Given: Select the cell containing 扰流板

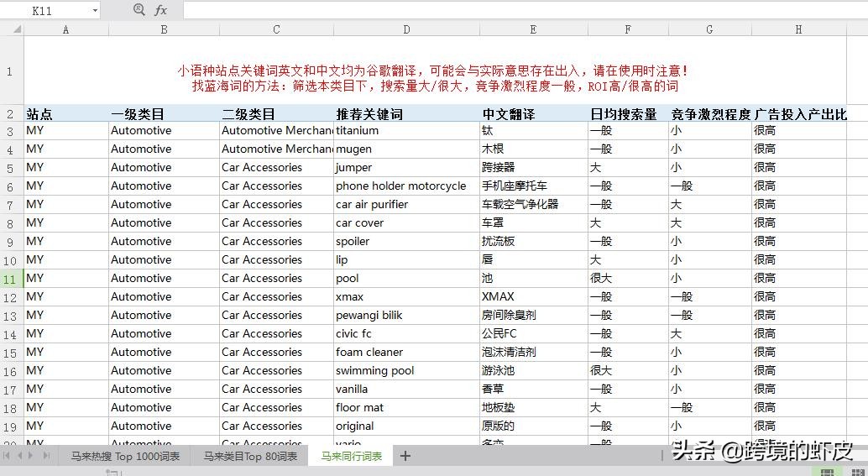Looking at the screenshot, I should pos(533,241).
